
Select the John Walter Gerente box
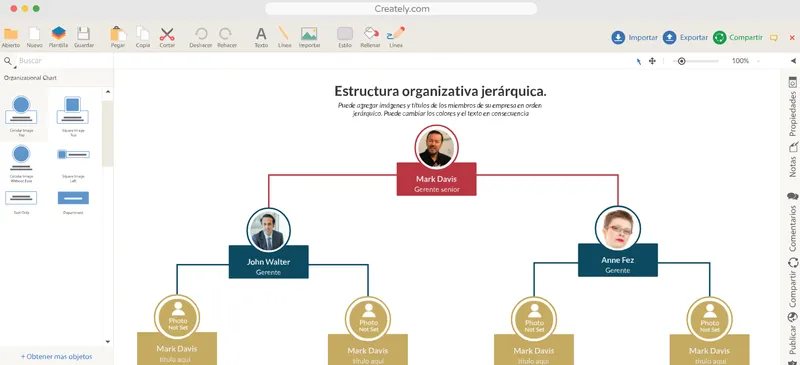[x=268, y=262]
